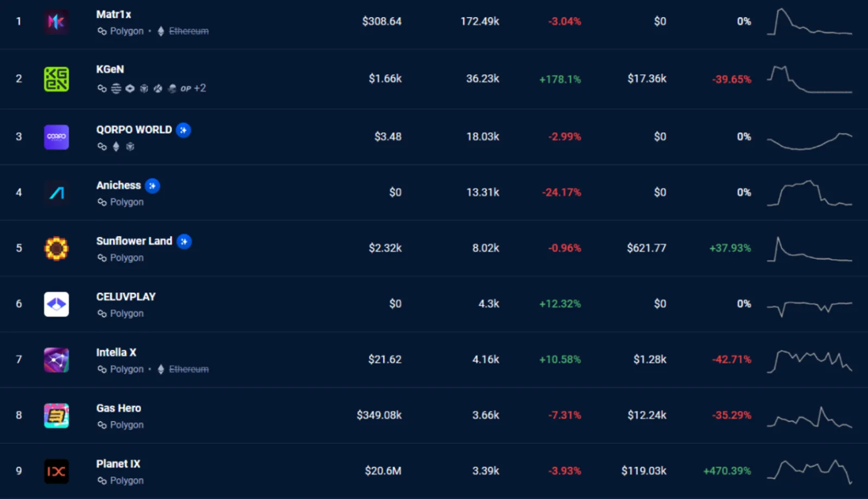Open the Gas Hero name link
The height and width of the screenshot is (499, 868).
[118, 408]
